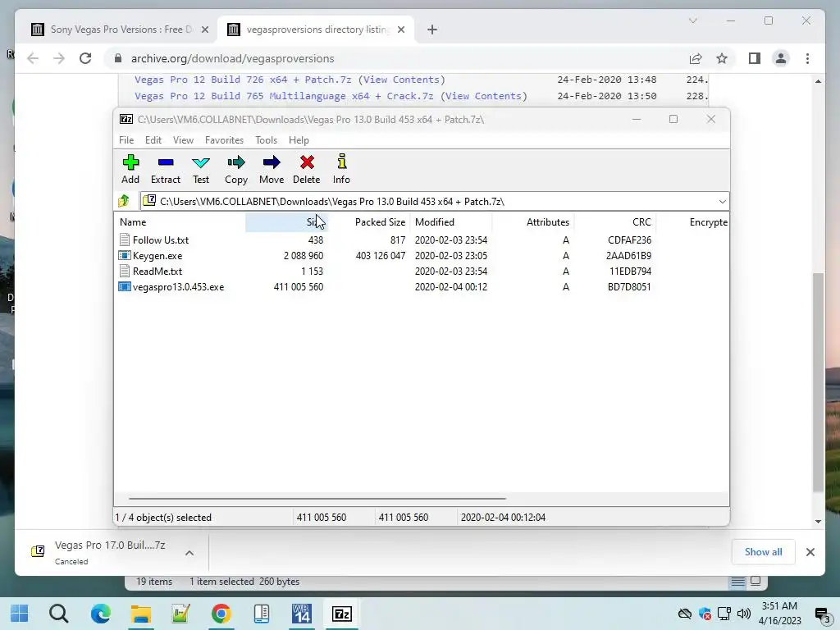
Task: Click the Add toolbar button in 7-Zip
Action: point(130,169)
